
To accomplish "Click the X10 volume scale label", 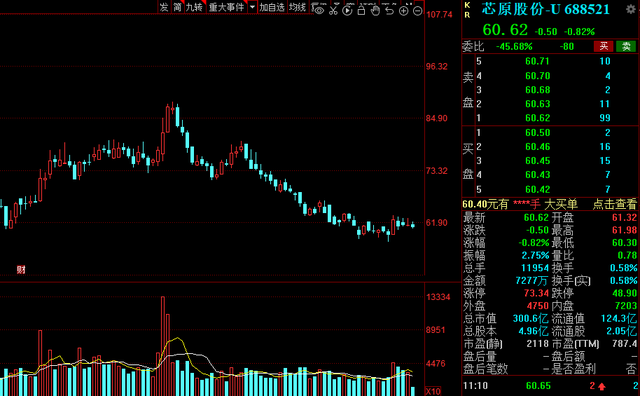I will pos(433,391).
